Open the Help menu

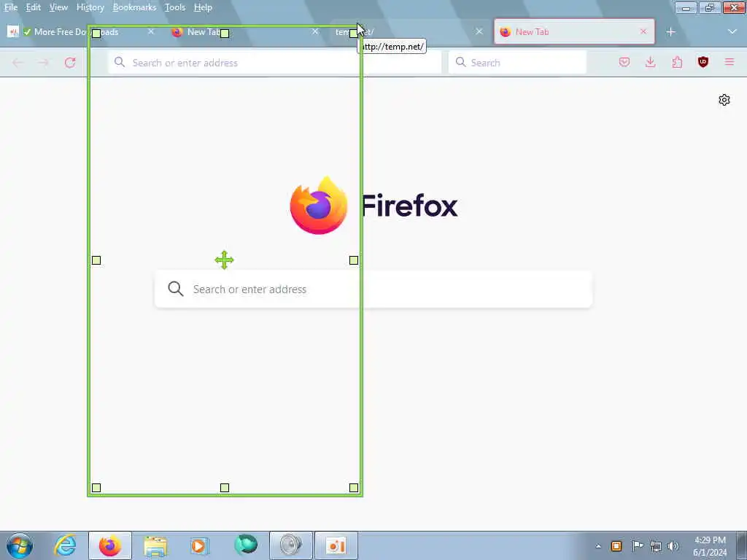pos(203,7)
